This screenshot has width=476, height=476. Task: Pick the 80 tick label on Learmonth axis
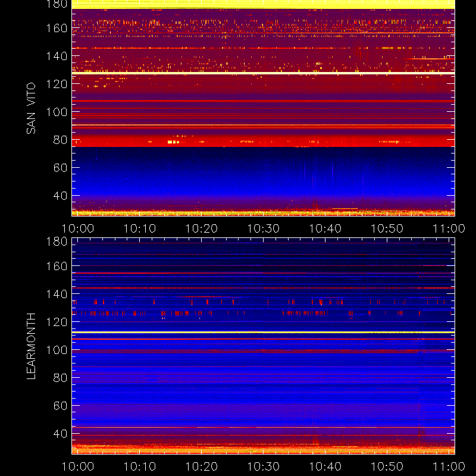(60, 378)
